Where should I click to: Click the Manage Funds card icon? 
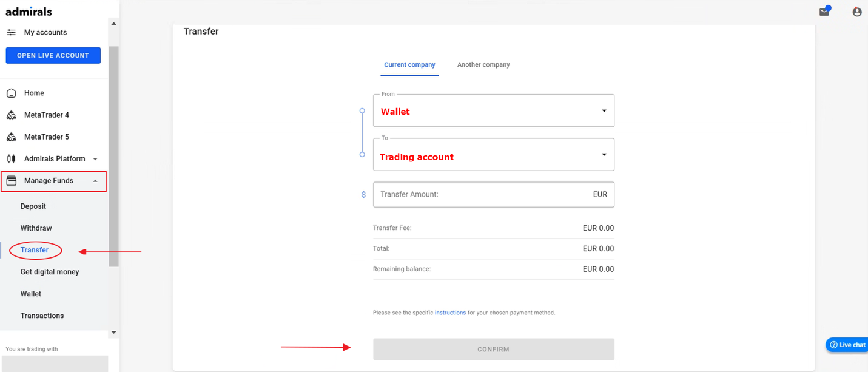[11, 180]
